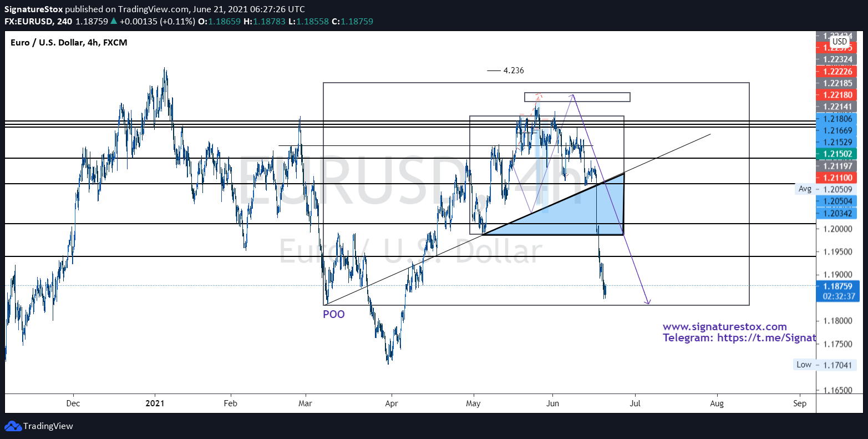Viewport: 868px width, 439px height.
Task: Click the 1.20509 average price value
Action: click(x=837, y=189)
